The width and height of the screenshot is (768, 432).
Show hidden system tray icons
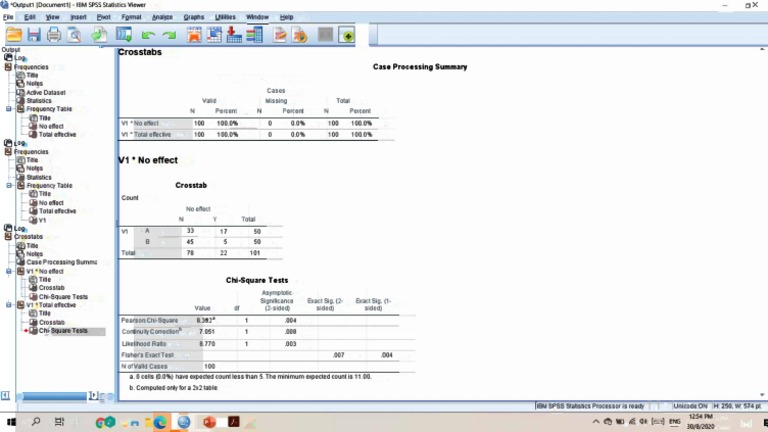coord(596,422)
